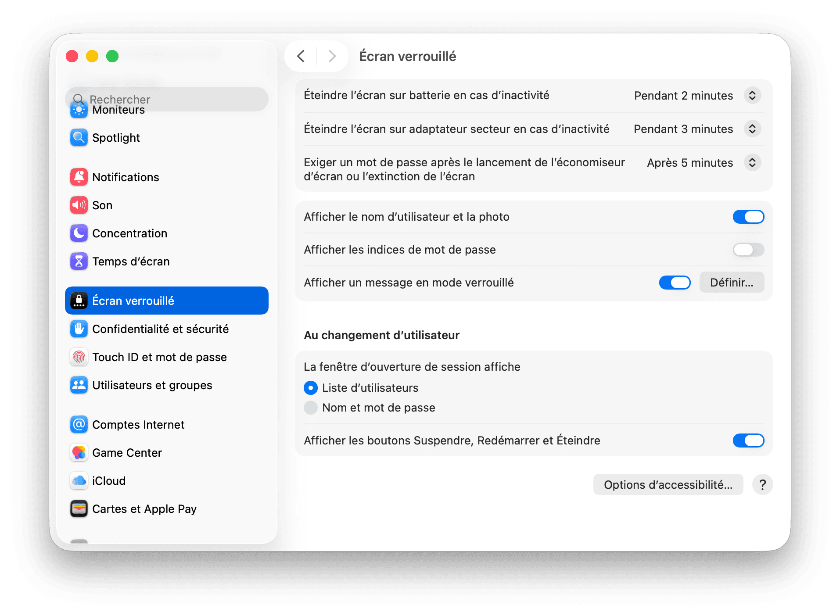Select the Nom et mot de passe option

[310, 407]
